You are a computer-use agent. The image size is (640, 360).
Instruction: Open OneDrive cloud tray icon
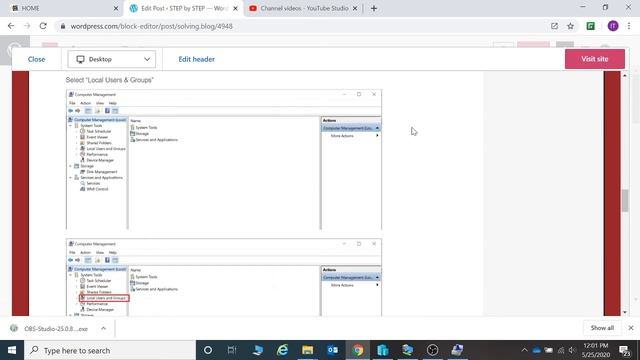(536, 350)
